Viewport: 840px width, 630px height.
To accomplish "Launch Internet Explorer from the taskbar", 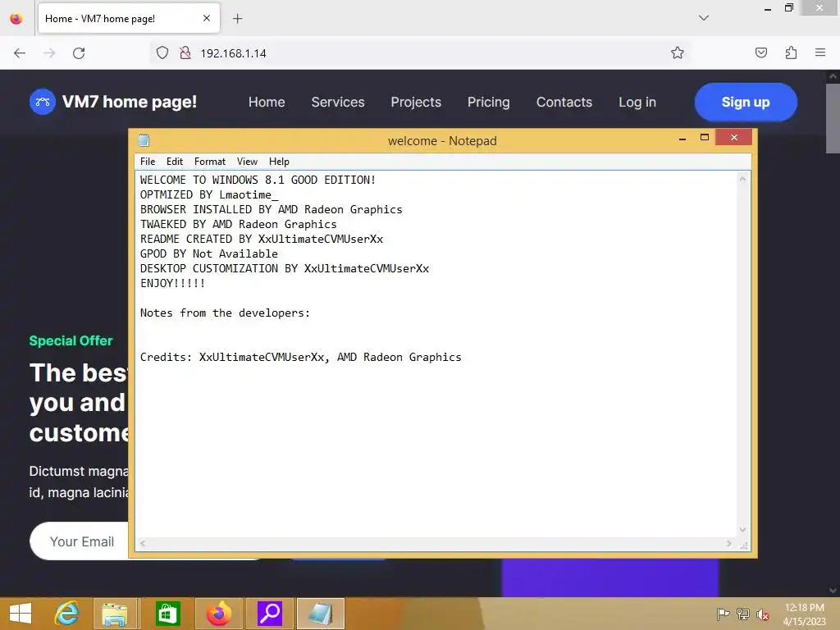I will coord(67,614).
